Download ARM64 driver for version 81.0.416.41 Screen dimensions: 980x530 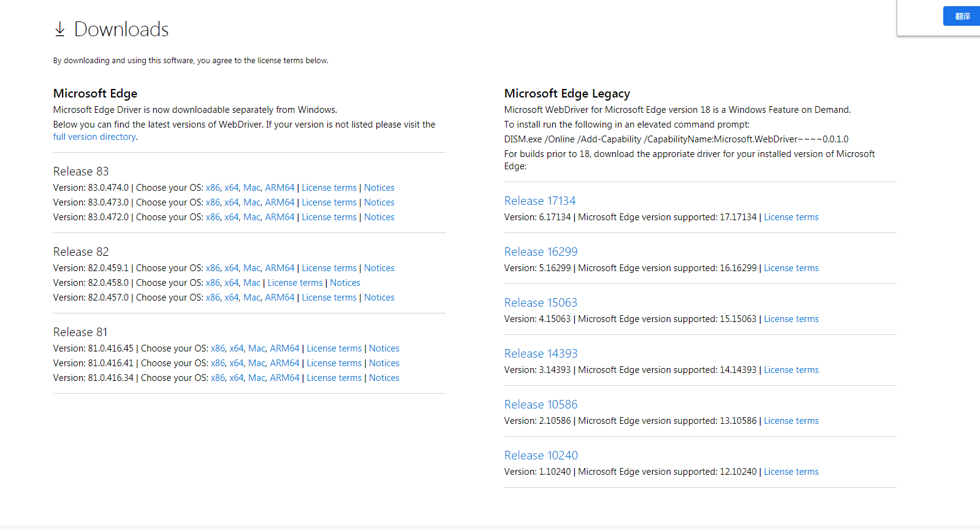pos(284,363)
